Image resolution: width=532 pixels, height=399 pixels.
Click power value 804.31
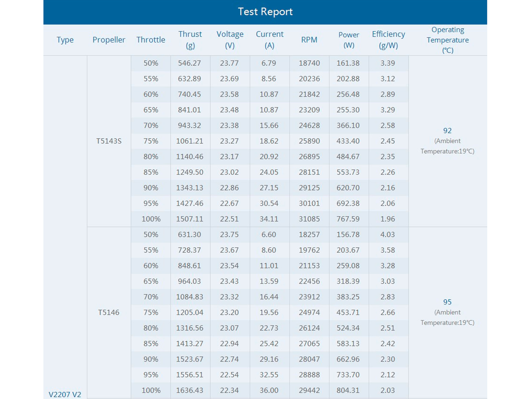(348, 390)
